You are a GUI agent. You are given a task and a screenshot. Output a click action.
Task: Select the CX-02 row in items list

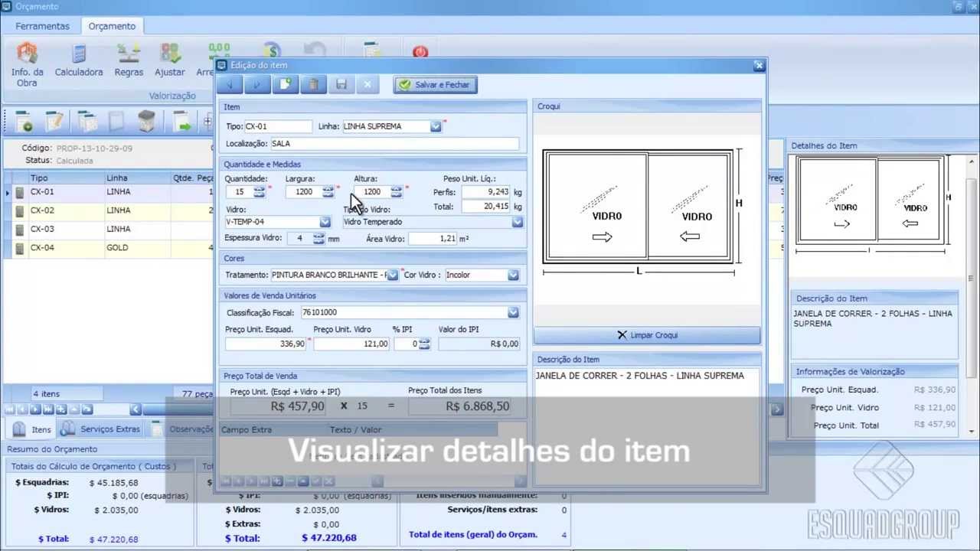coord(109,210)
